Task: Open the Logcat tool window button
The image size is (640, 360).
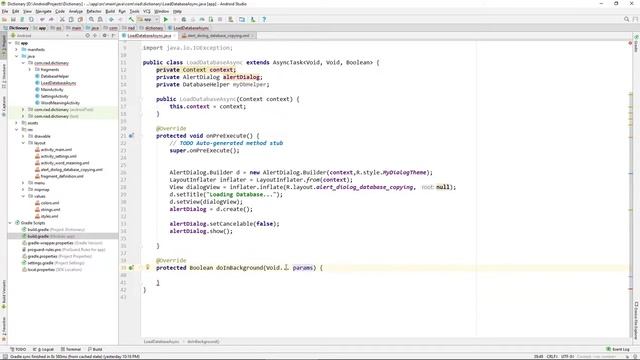Action: [x=43, y=349]
